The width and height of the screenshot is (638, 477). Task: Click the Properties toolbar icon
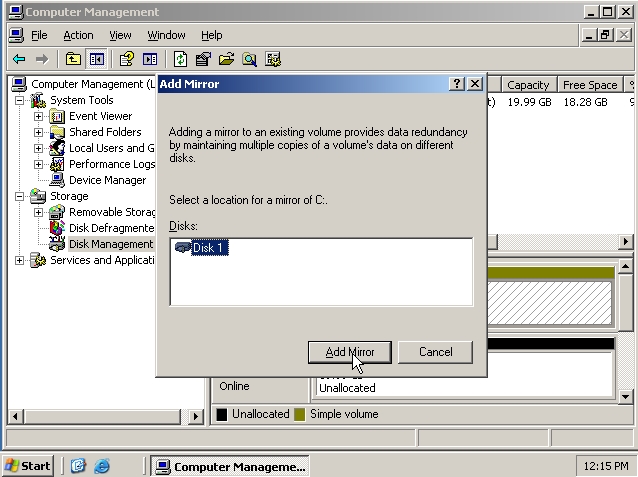click(203, 59)
